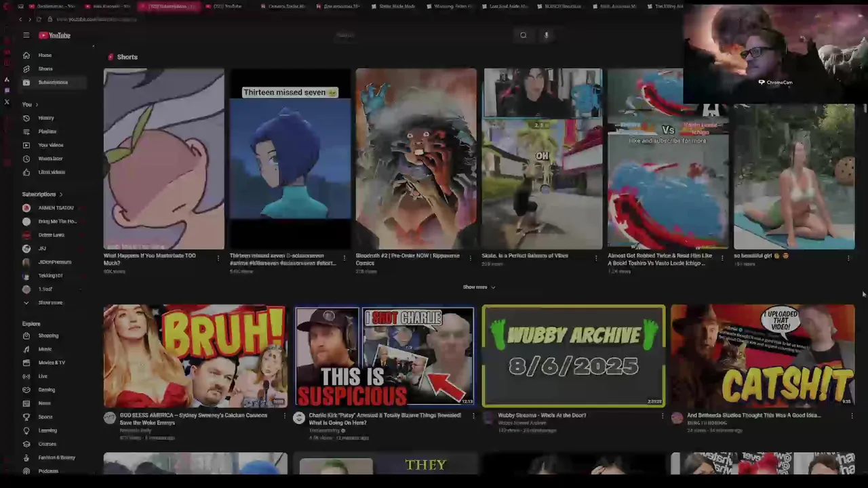This screenshot has height=488, width=868.
Task: Expand subscriptions list with Show more
Action: (x=50, y=303)
